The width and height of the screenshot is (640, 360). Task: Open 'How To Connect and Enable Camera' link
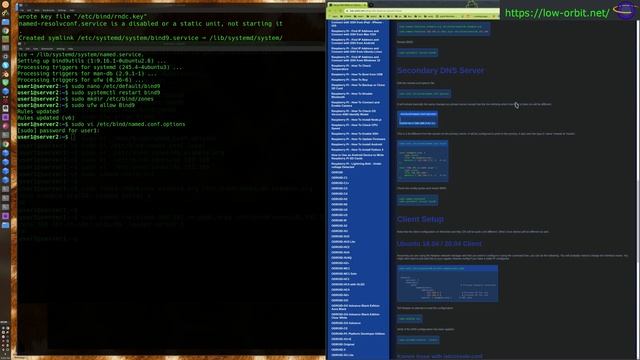pyautogui.click(x=355, y=104)
